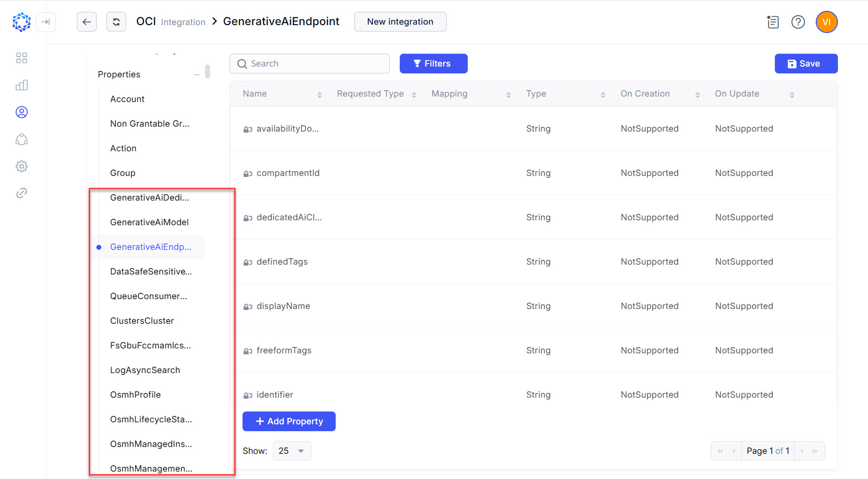Select the link icon in the sidebar

click(21, 193)
